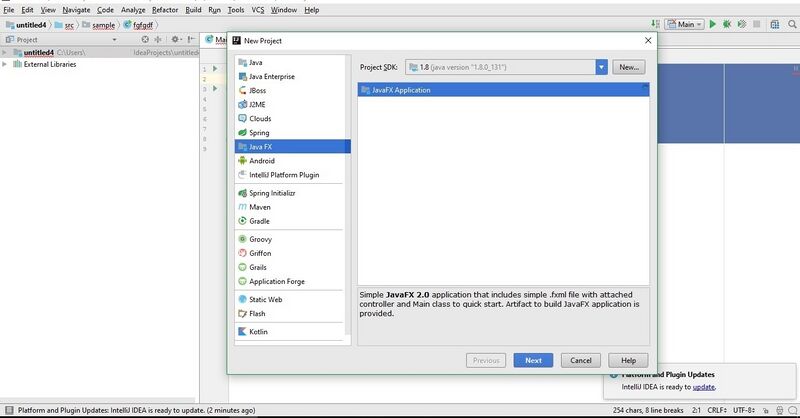
Task: Close the New Project dialog
Action: tap(648, 40)
